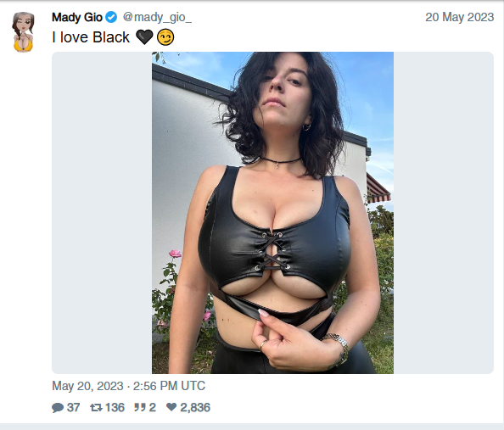Image resolution: width=504 pixels, height=430 pixels.
Task: Click the tweet text I love Black
Action: (91, 37)
